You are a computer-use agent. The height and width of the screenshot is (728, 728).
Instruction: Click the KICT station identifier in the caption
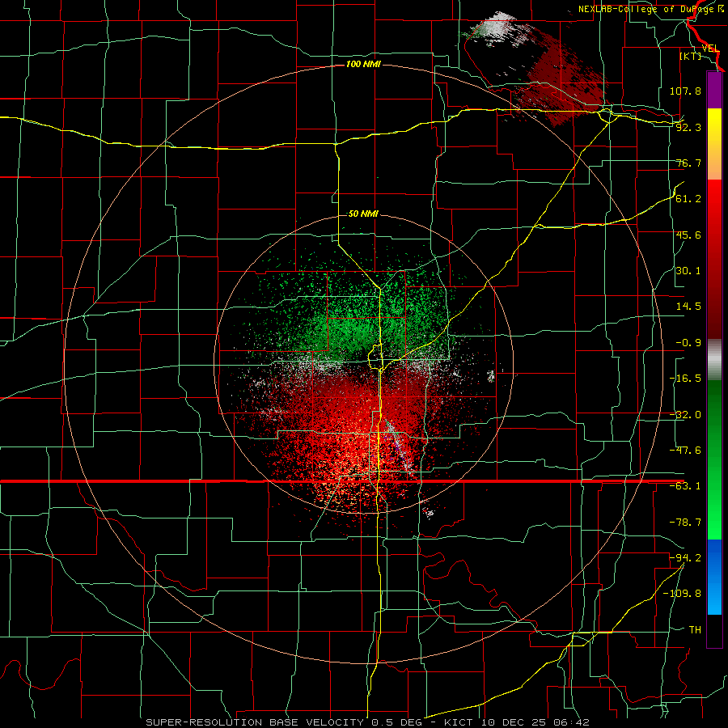(459, 722)
